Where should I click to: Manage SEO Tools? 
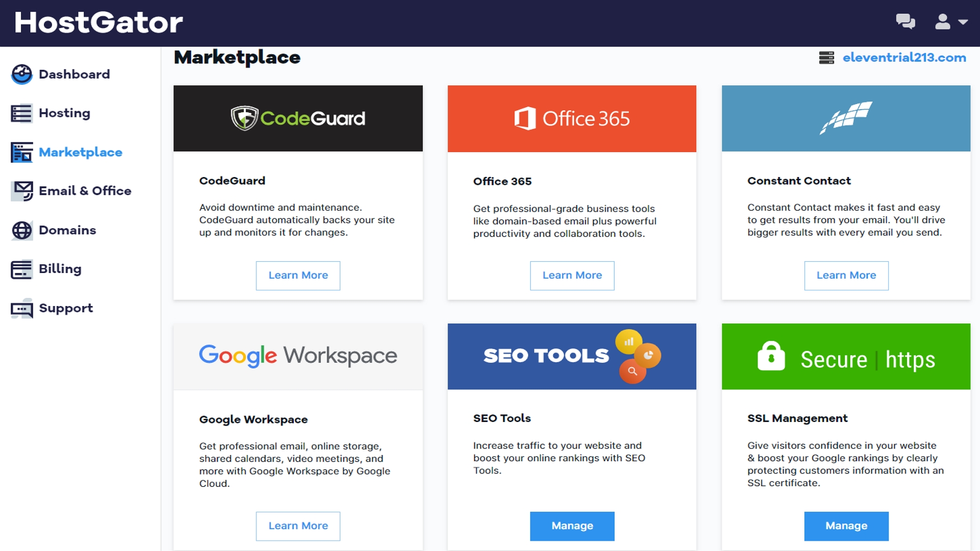coord(572,526)
